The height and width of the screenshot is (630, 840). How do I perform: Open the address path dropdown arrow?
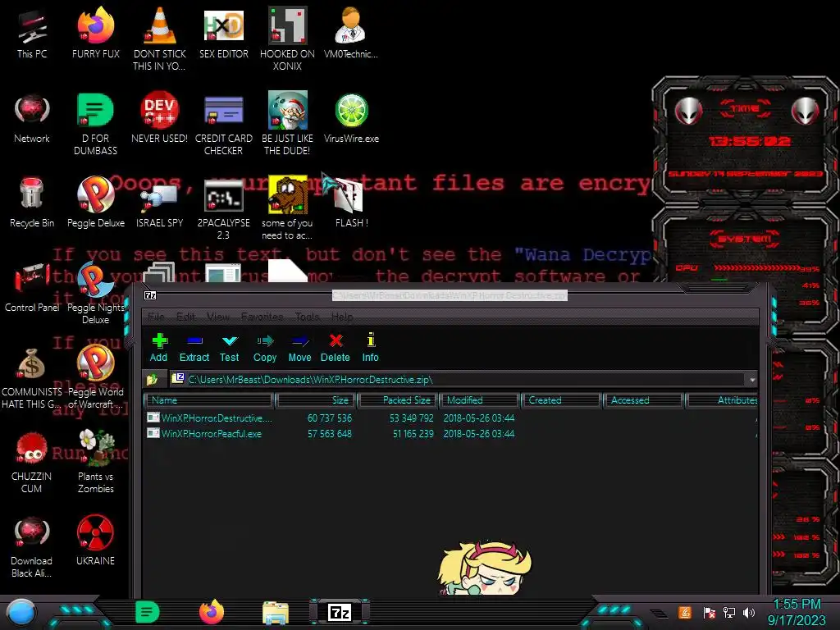(752, 380)
